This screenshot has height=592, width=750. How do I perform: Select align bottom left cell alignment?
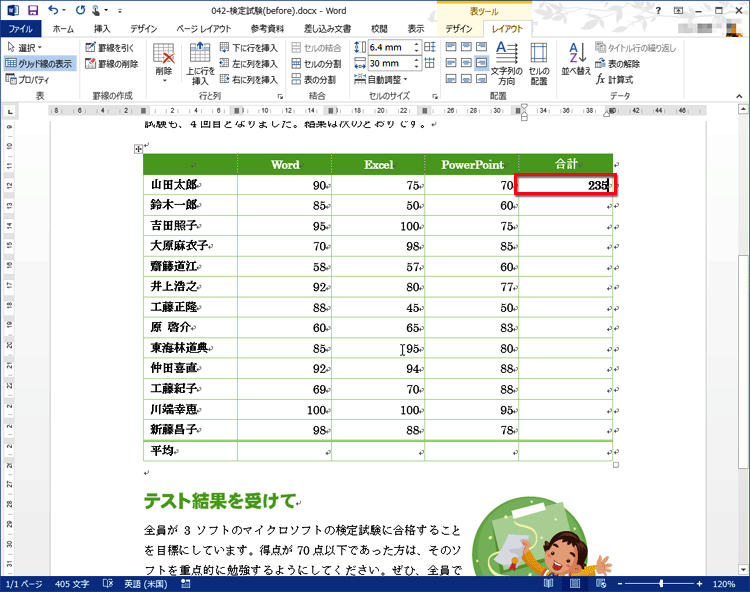point(451,78)
